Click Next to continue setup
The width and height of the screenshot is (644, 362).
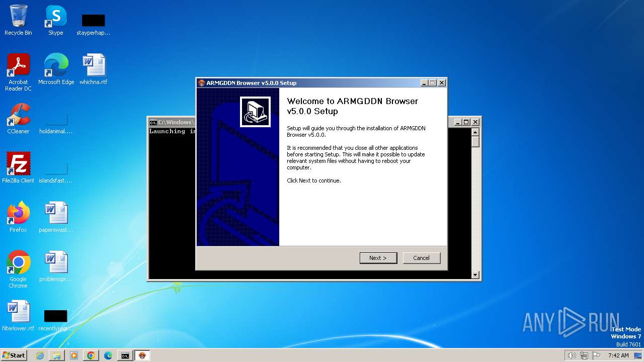pyautogui.click(x=378, y=258)
